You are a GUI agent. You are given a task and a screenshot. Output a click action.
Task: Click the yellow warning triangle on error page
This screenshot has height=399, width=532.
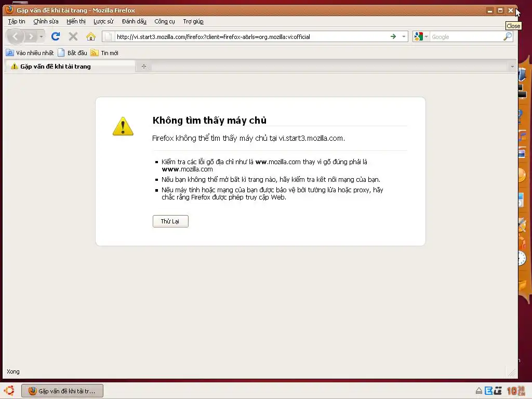[123, 126]
